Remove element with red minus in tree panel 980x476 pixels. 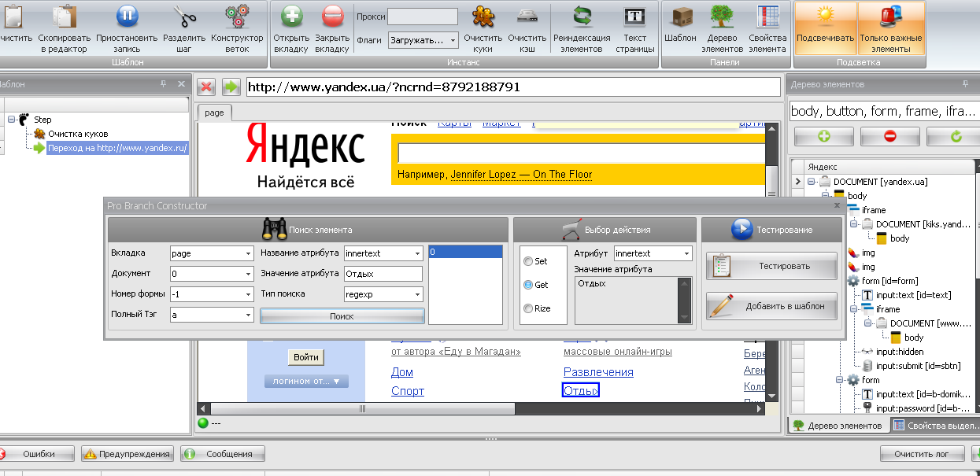click(890, 136)
